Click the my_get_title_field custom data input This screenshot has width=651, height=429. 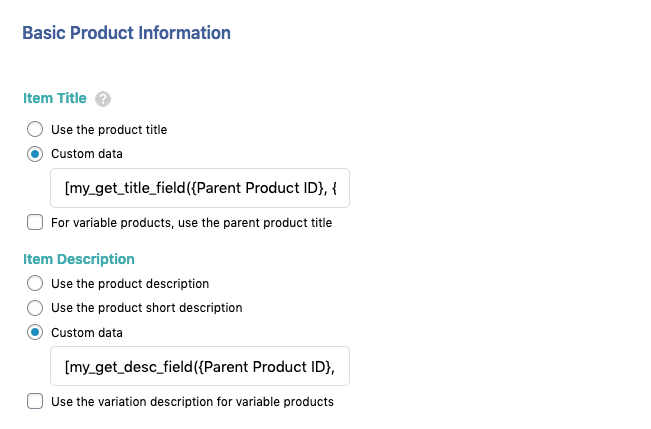pyautogui.click(x=200, y=188)
